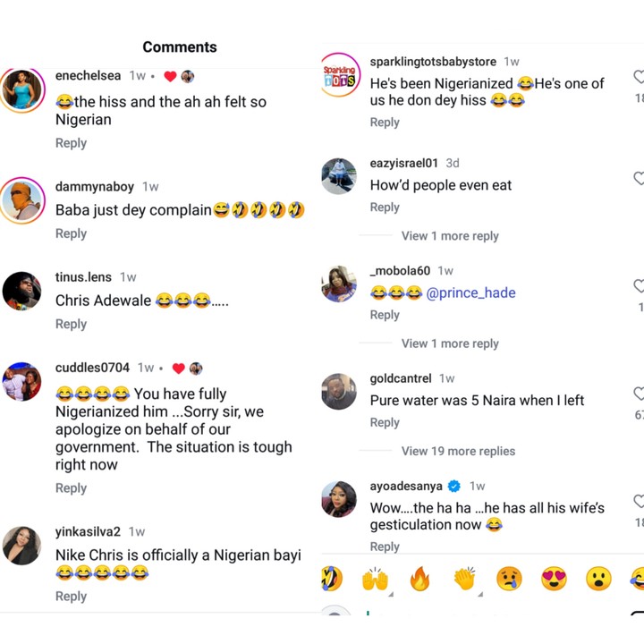Like sparklingtotsbabystore's comment with the heart
Image resolution: width=644 pixels, height=644 pixels.
tap(639, 78)
